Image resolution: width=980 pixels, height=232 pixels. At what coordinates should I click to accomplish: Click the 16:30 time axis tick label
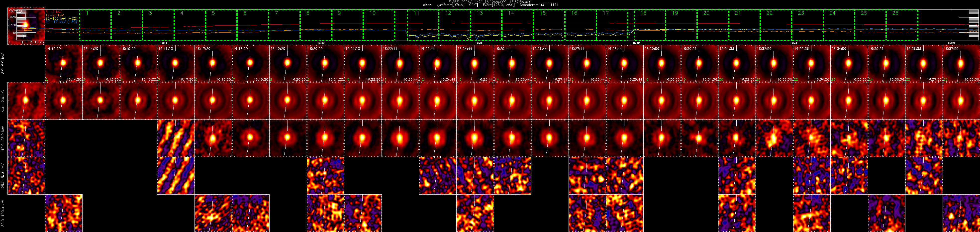tap(636, 43)
